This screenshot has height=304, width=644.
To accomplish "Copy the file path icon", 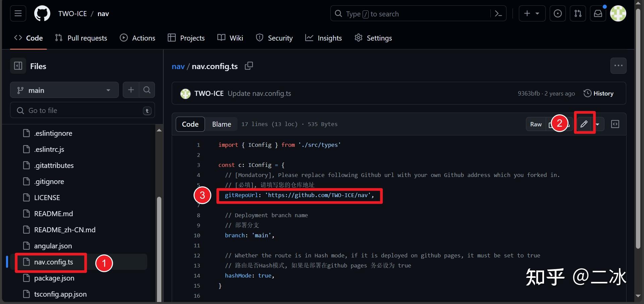I will [x=249, y=66].
